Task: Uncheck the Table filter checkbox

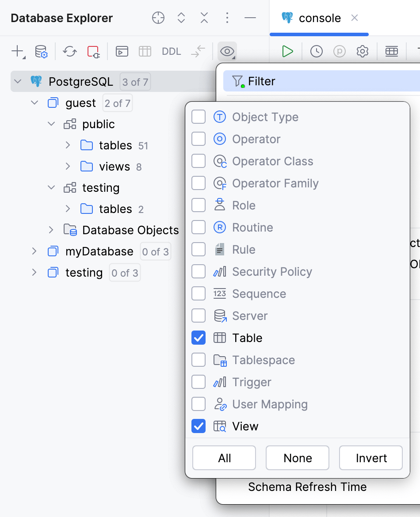Action: click(x=199, y=338)
